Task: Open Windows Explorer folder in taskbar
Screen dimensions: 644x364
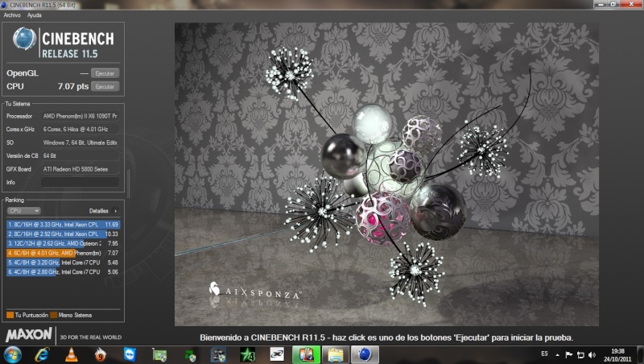Action: coord(336,354)
